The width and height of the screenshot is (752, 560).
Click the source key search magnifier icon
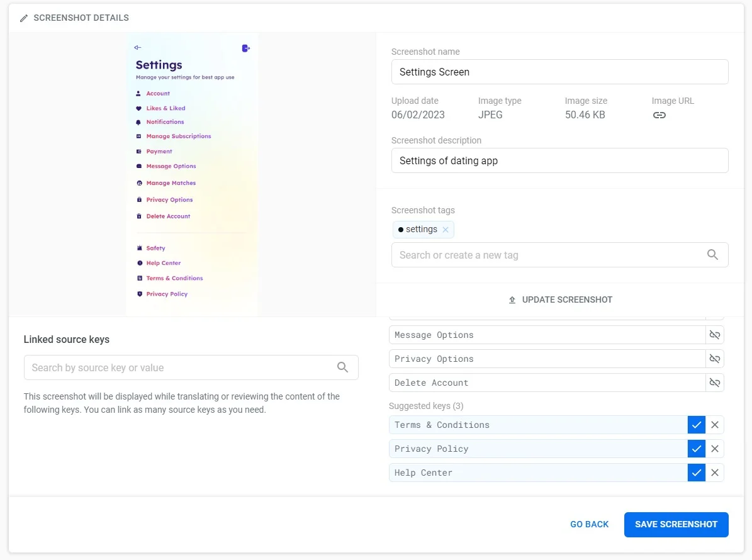pos(342,367)
